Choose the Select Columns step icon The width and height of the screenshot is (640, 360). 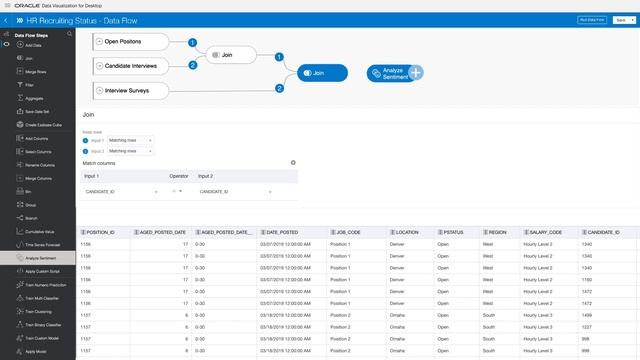point(20,151)
